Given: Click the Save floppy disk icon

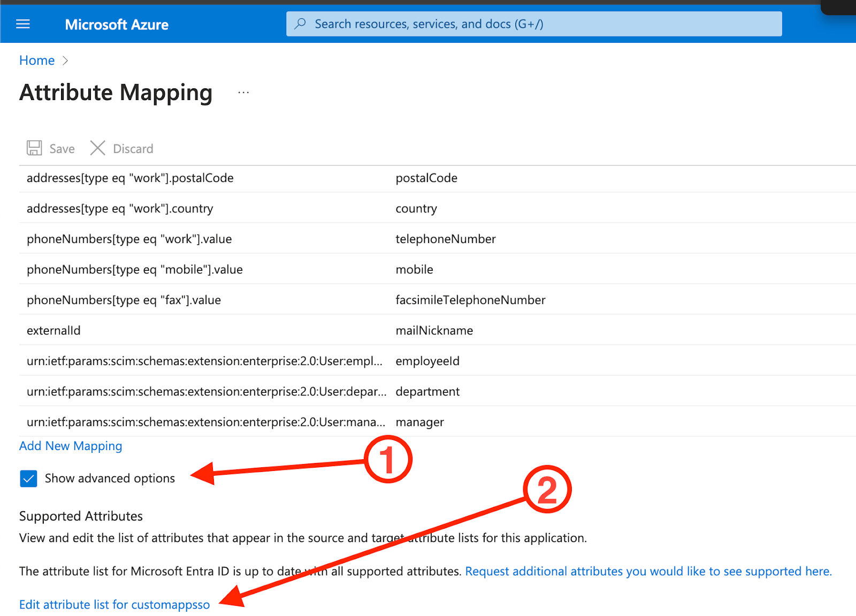Looking at the screenshot, I should [x=34, y=148].
